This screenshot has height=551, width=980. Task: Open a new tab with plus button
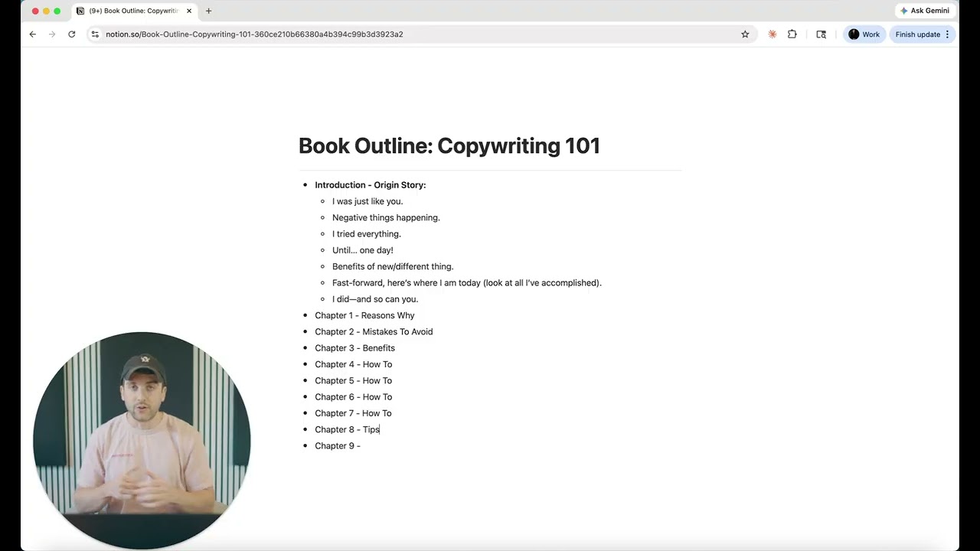(x=208, y=11)
